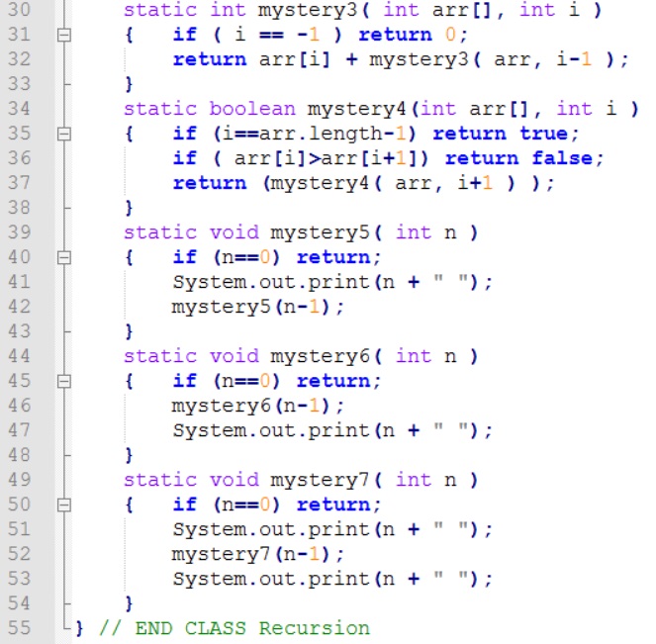
Task: Click the 'void' keyword on line 49
Action: coord(234,480)
